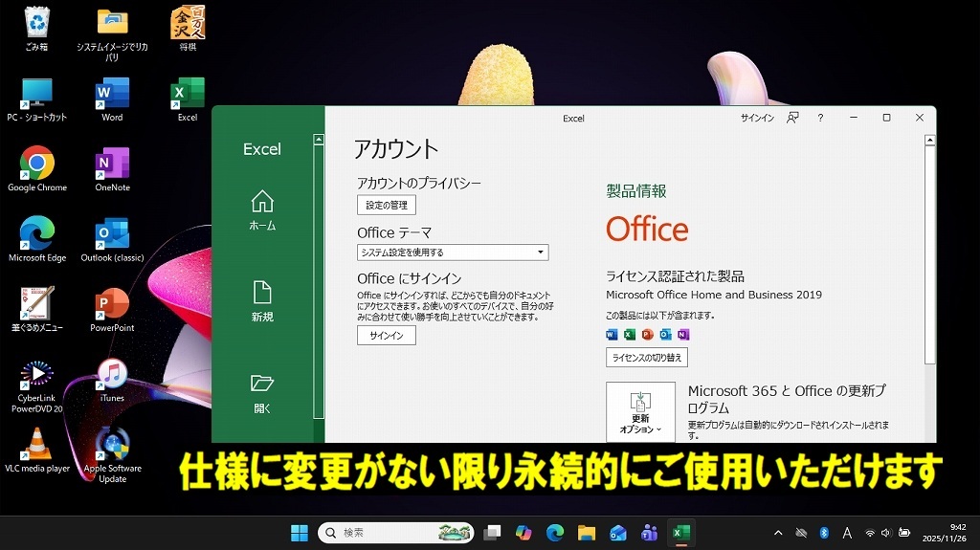
Task: Launch Excel desktop shortcut
Action: point(188,99)
